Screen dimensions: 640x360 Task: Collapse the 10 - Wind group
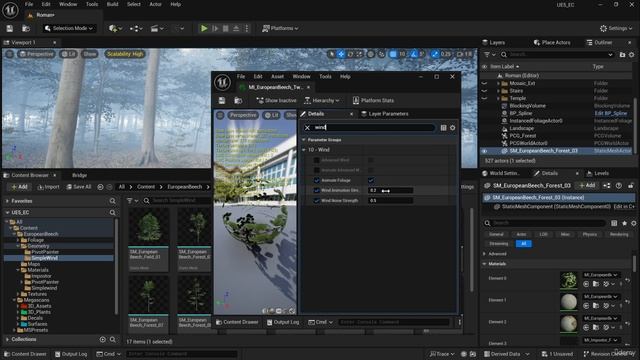coord(304,150)
